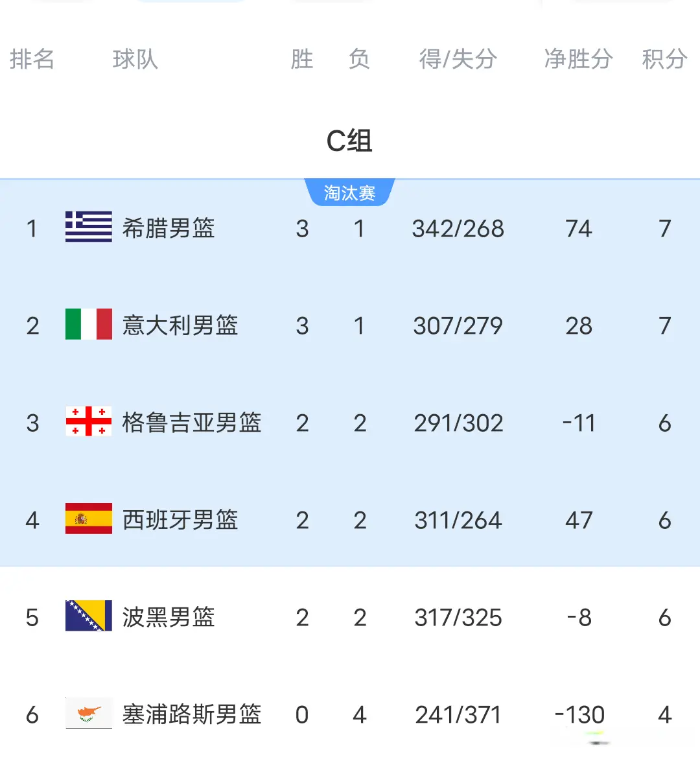
Task: Click the C组 group heading
Action: pos(349,141)
